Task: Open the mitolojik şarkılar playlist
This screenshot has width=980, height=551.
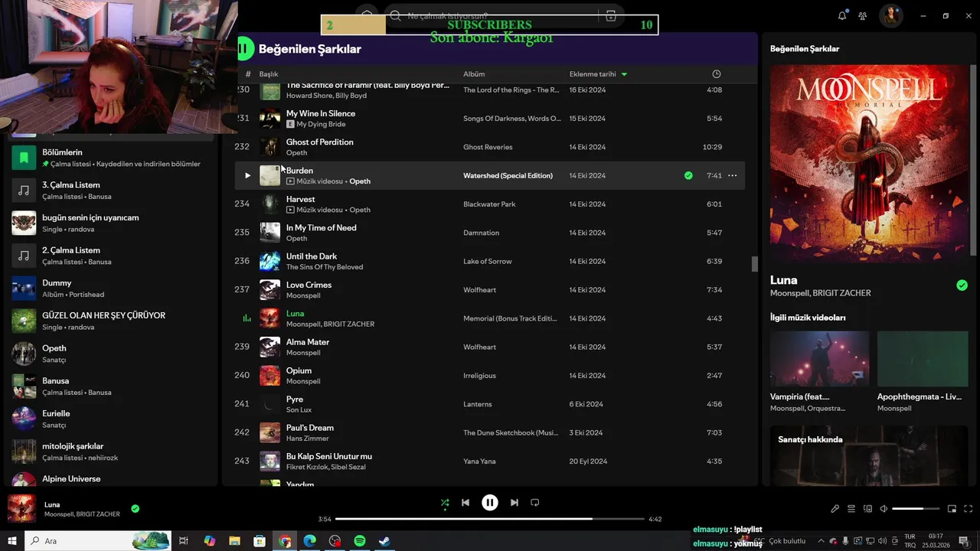Action: click(111, 452)
